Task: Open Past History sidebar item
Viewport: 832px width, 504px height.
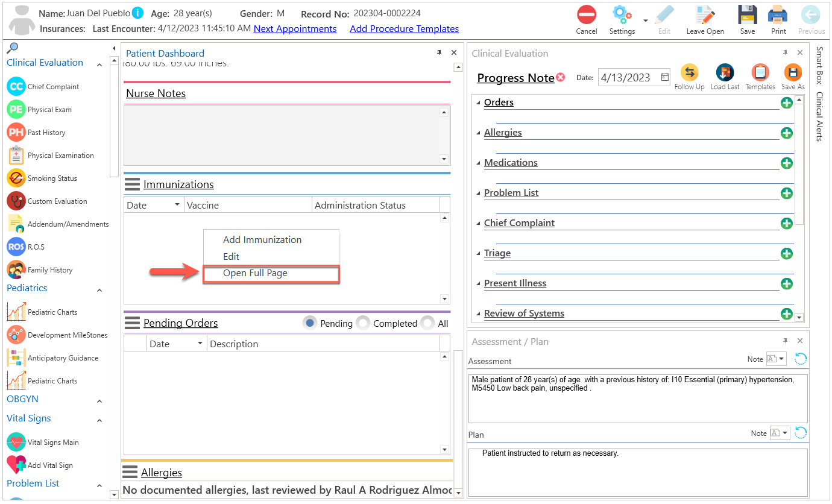Action: [36, 133]
